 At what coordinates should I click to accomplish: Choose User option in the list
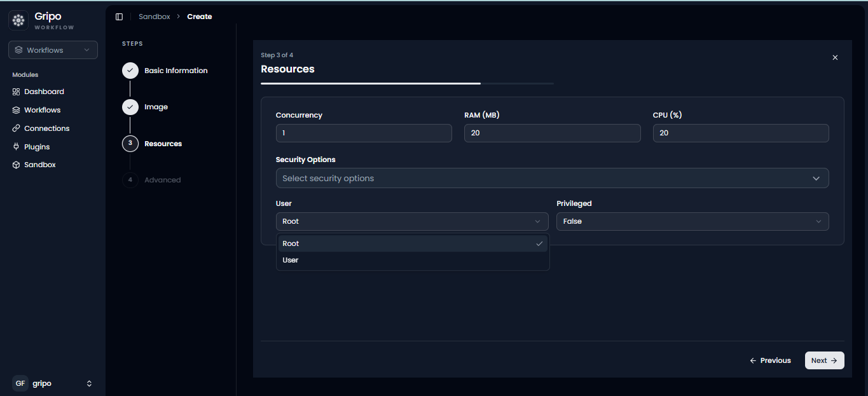(x=413, y=260)
